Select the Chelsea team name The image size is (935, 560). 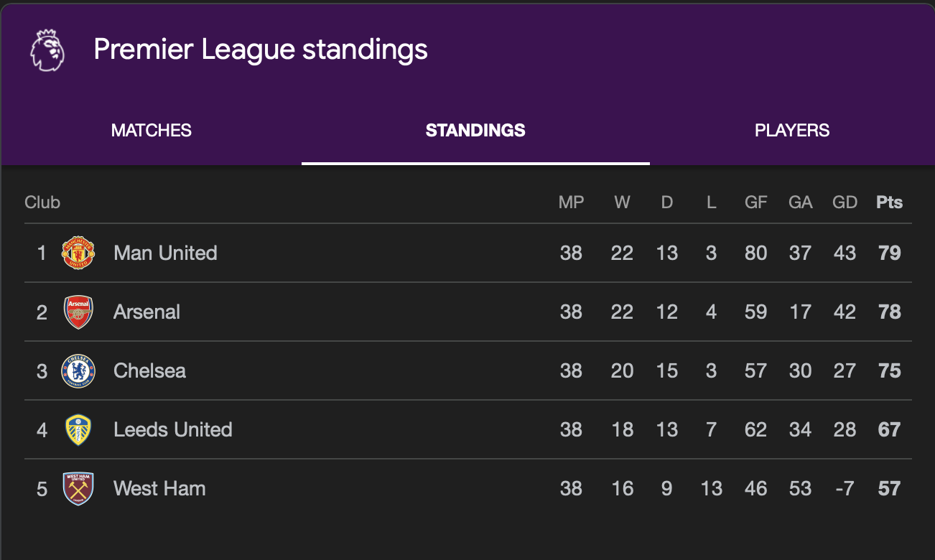(149, 370)
